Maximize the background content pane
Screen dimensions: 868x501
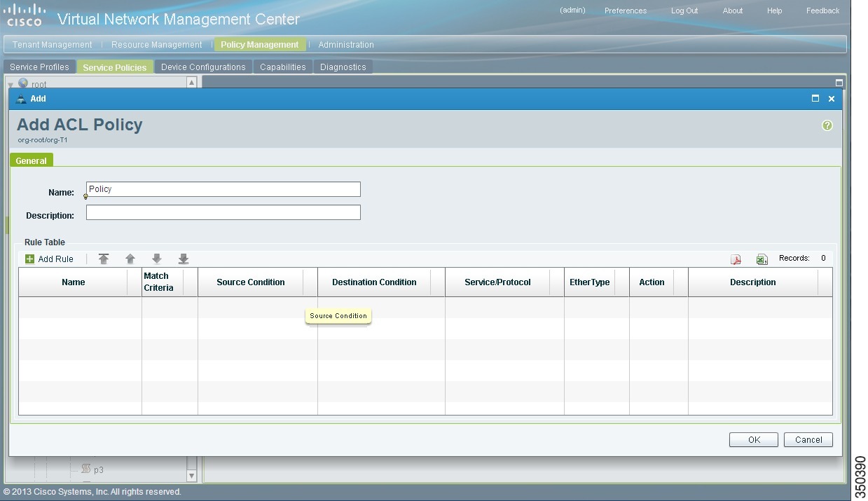click(x=839, y=83)
